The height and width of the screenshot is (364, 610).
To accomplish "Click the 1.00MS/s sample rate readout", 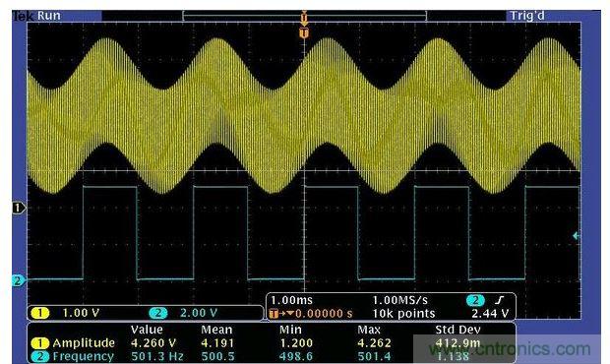I will pos(399,300).
